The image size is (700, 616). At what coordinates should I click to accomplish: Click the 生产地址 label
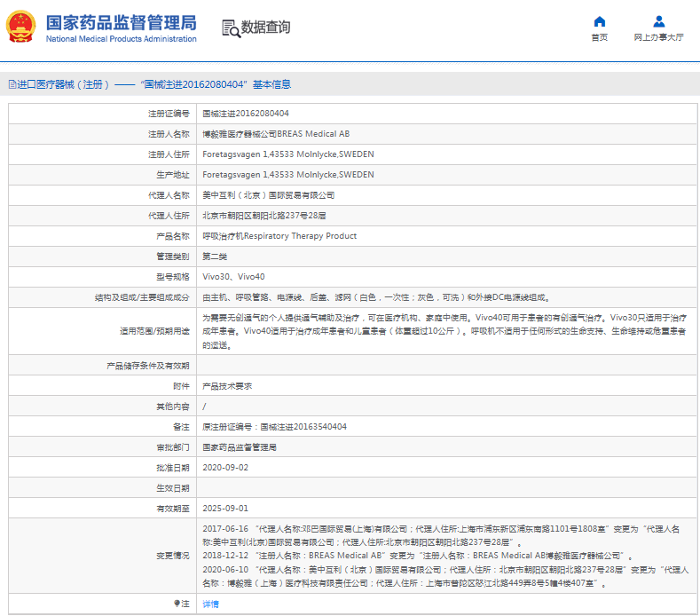pyautogui.click(x=173, y=175)
